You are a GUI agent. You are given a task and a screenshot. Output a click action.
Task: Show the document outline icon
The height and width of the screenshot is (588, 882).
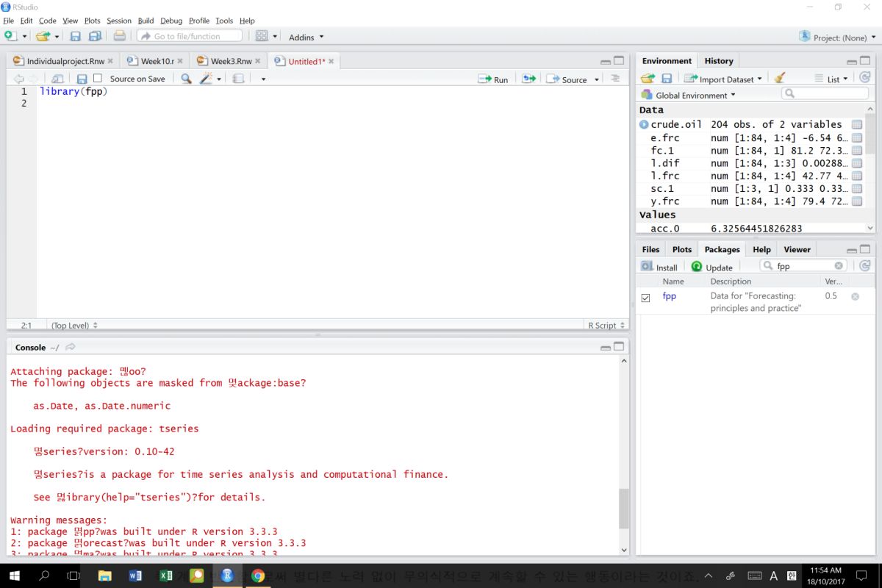[616, 79]
